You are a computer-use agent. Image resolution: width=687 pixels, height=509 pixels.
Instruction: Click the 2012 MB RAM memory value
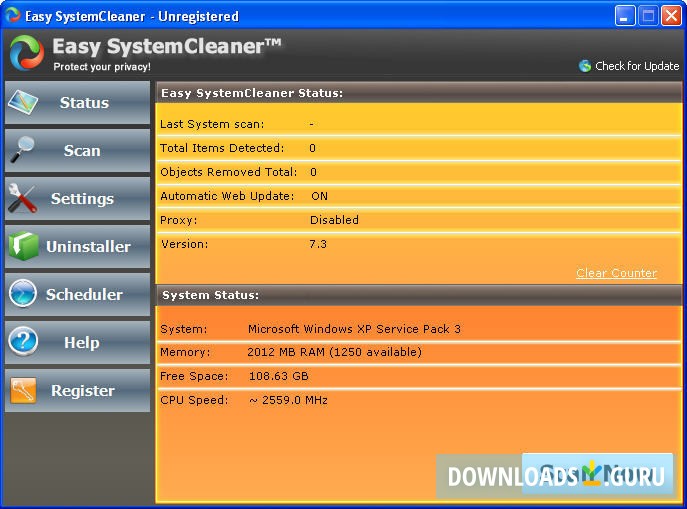click(334, 352)
